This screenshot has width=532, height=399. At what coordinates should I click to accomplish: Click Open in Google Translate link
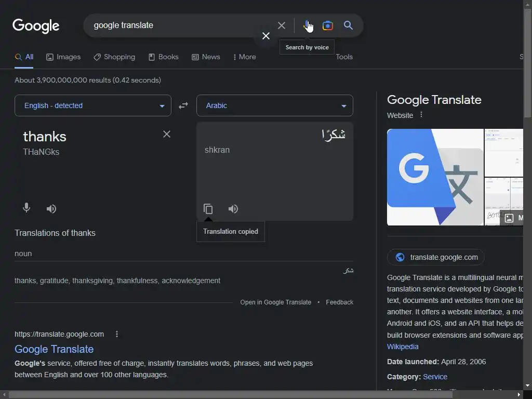click(275, 302)
